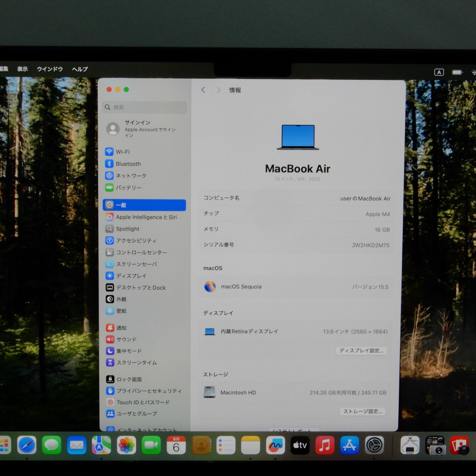Open 表示 menu in menu bar
Viewport: 476px width, 476px height.
[23, 69]
